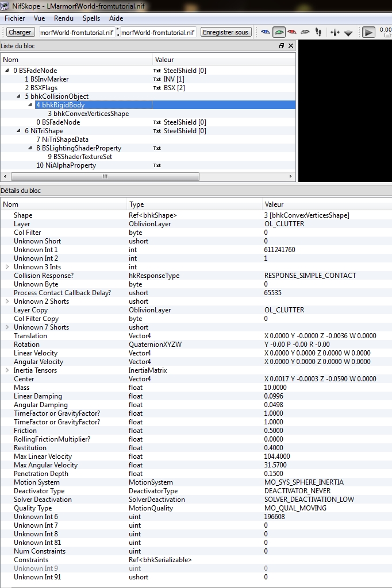
Task: Click the MO_QUAL_MOVING value
Action: click(295, 509)
